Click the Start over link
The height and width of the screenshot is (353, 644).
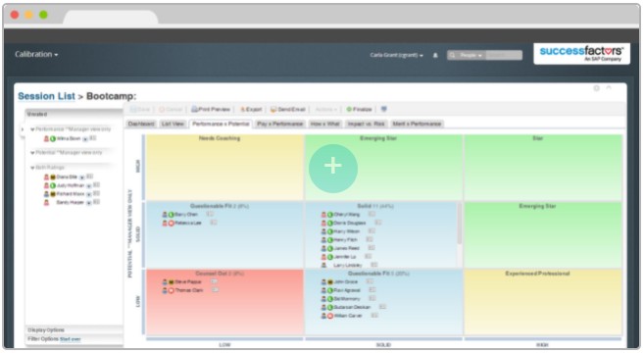pyautogui.click(x=71, y=339)
